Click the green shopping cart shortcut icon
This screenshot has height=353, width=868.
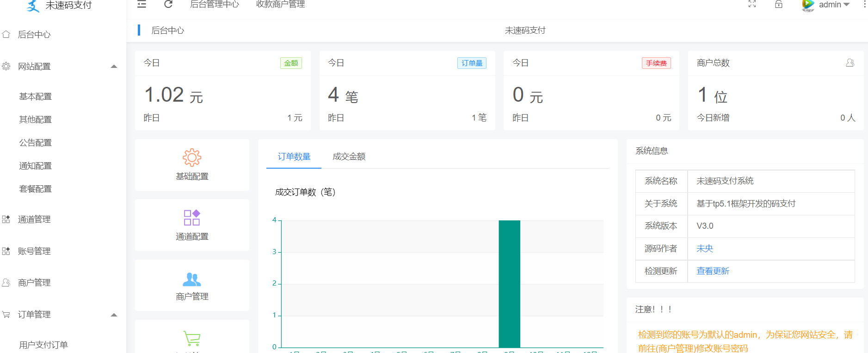pos(192,338)
